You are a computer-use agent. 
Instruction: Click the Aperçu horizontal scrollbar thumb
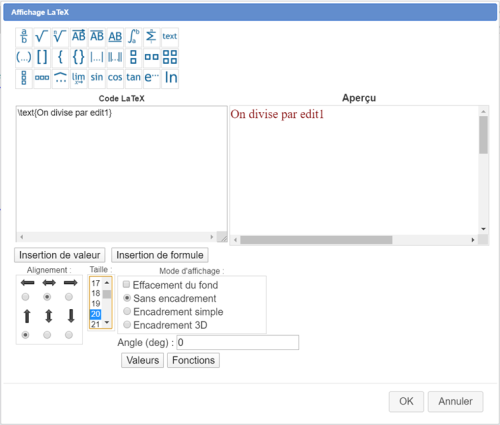click(316, 240)
